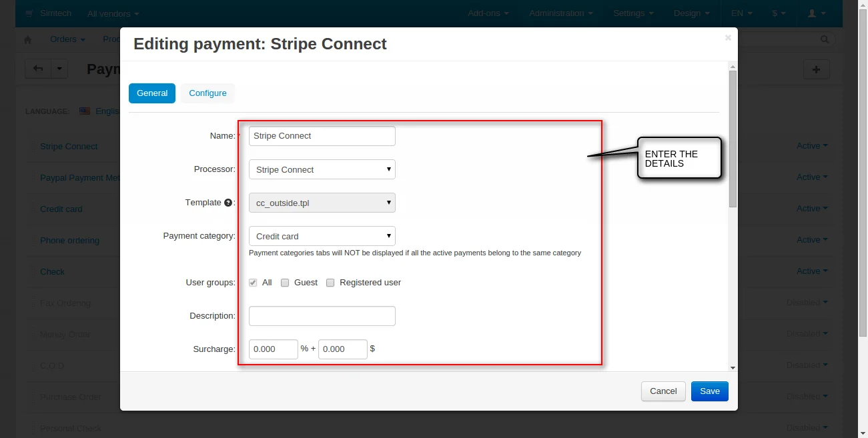Check the Registered user checkbox
This screenshot has height=438, width=868.
pyautogui.click(x=330, y=283)
